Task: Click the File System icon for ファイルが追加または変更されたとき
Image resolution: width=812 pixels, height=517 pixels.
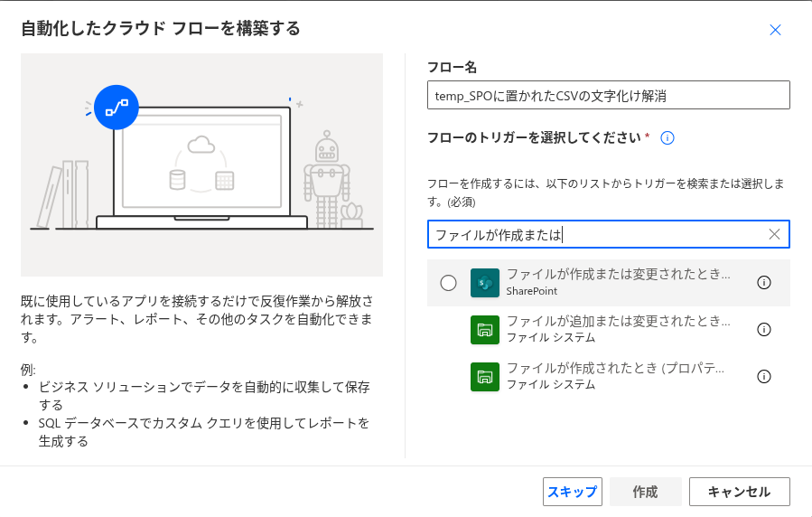Action: (x=485, y=330)
